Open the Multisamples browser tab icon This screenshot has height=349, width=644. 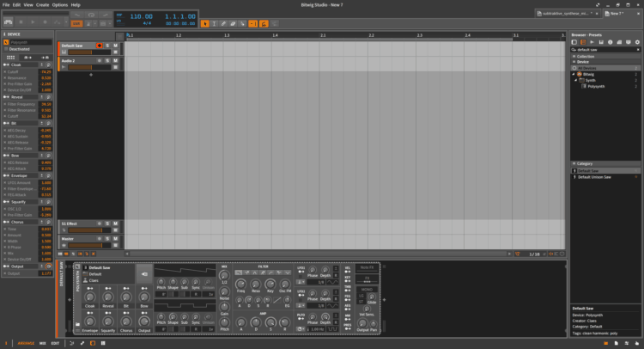point(601,42)
